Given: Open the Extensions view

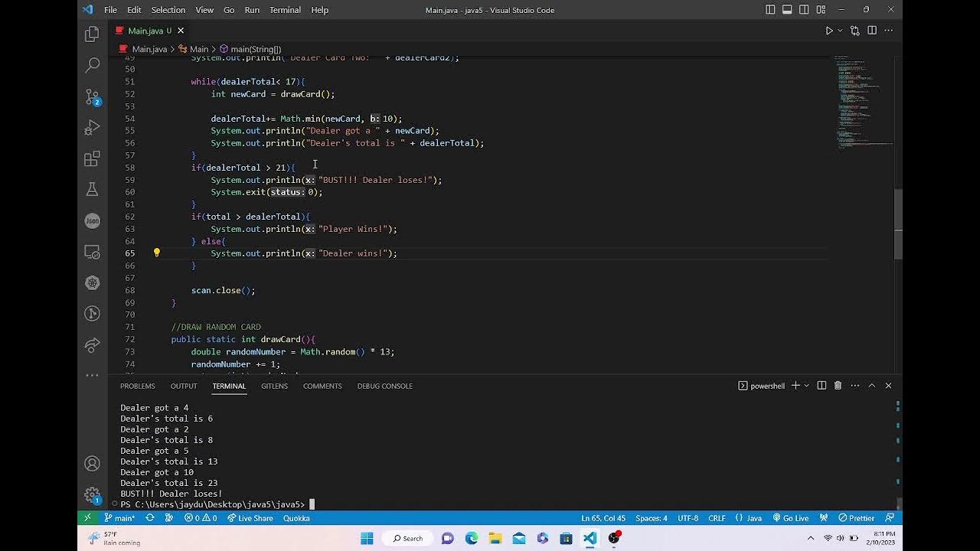Looking at the screenshot, I should [x=93, y=158].
